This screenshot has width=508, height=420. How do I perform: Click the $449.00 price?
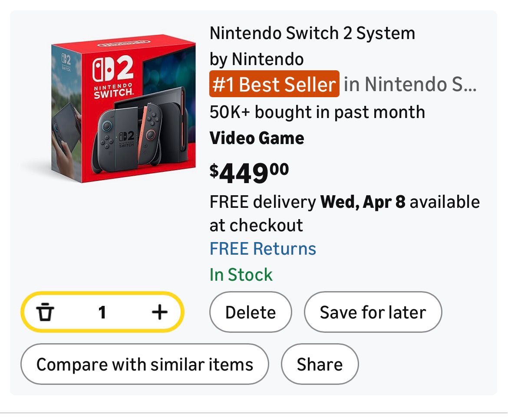point(249,172)
